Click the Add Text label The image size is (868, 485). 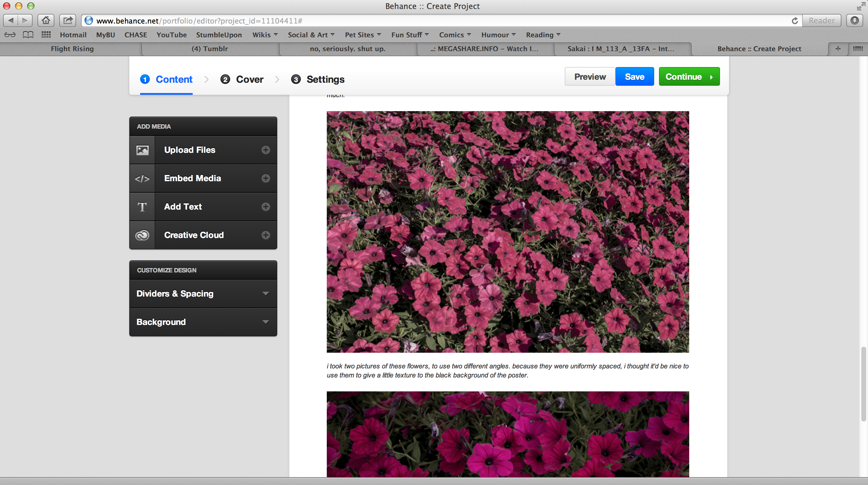pos(183,207)
